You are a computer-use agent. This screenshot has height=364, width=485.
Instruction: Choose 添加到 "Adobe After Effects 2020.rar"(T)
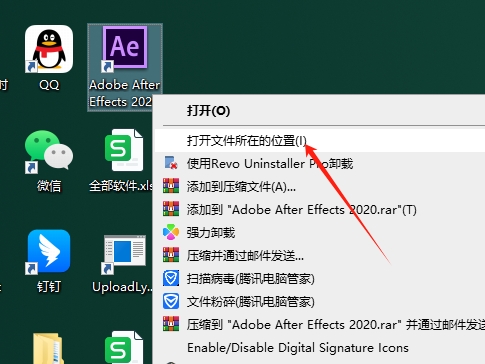[x=320, y=210]
